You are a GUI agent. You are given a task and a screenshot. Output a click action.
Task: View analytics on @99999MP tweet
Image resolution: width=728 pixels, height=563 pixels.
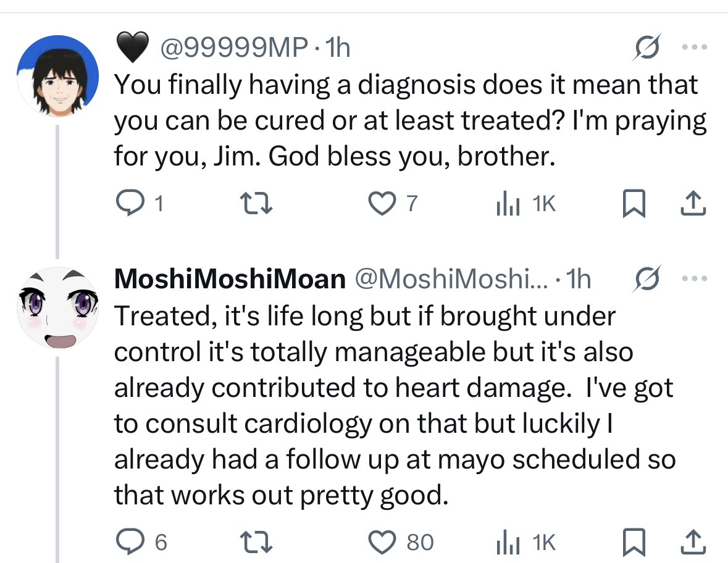click(x=506, y=203)
